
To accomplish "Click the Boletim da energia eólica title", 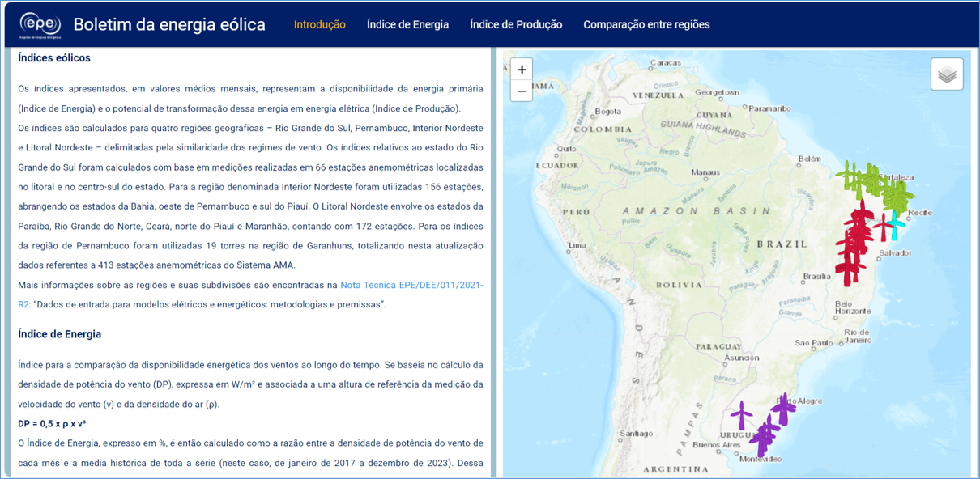I will coord(169,24).
